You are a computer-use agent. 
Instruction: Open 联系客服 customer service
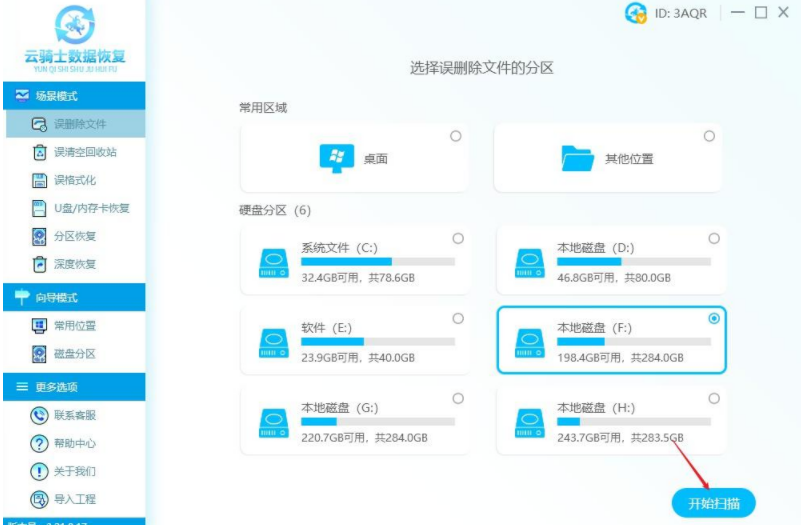75,415
